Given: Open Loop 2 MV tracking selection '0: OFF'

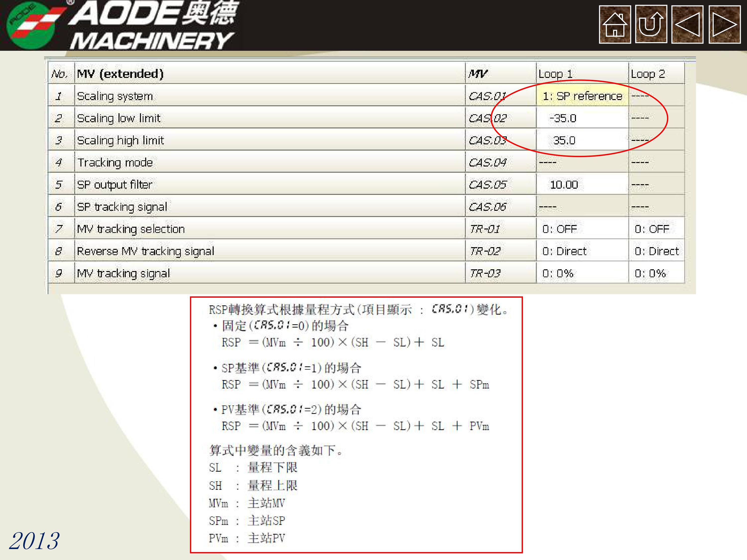Looking at the screenshot, I should pyautogui.click(x=657, y=229).
